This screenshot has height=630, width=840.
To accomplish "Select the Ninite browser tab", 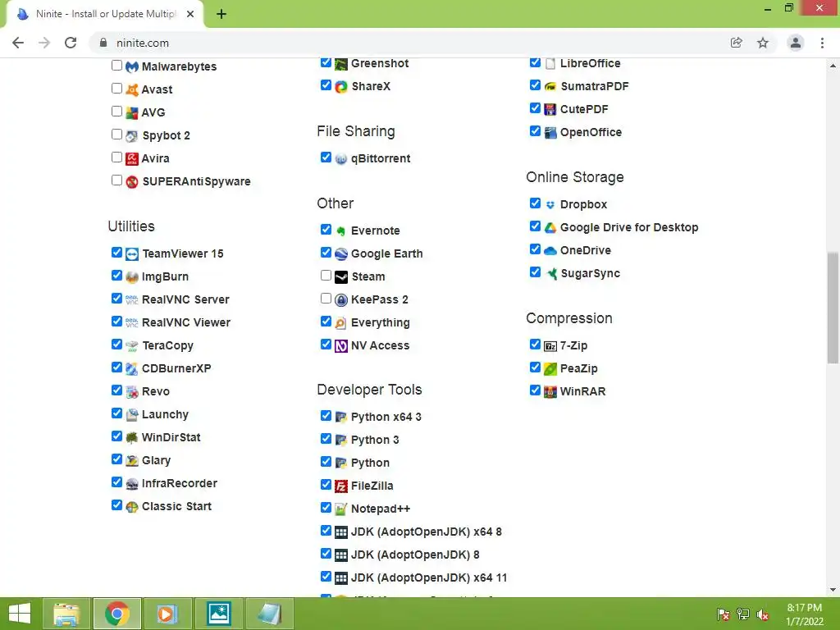I will click(105, 14).
